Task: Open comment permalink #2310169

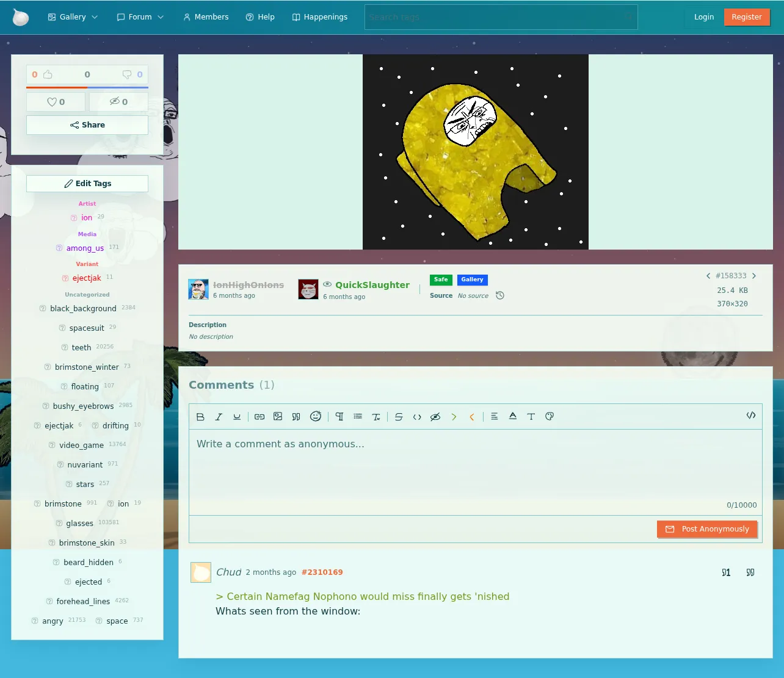Action: pyautogui.click(x=322, y=572)
